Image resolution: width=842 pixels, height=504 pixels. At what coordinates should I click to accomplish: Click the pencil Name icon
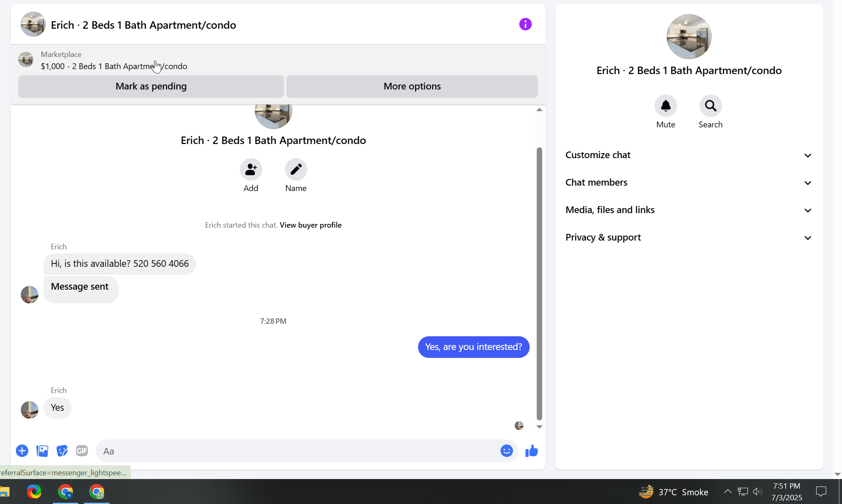point(296,169)
